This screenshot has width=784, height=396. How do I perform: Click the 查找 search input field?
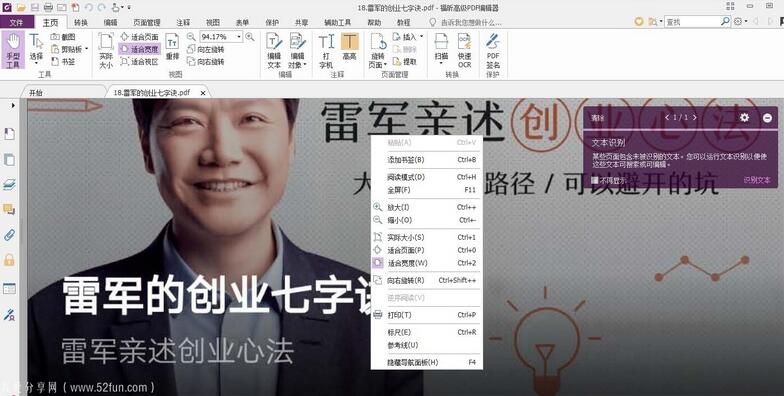692,22
